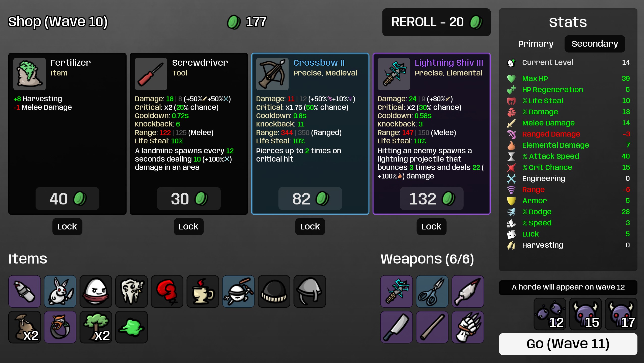Click the tree item with x2 stack

coord(96,327)
